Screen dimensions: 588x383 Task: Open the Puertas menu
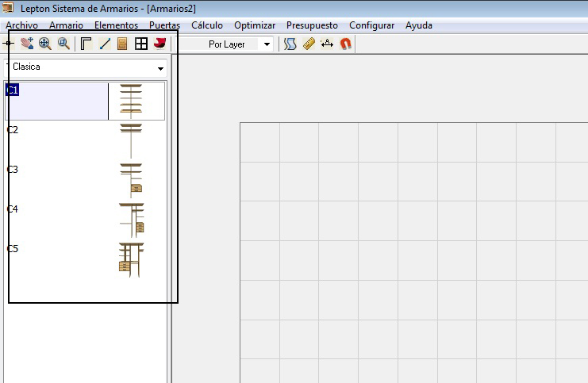(x=164, y=25)
